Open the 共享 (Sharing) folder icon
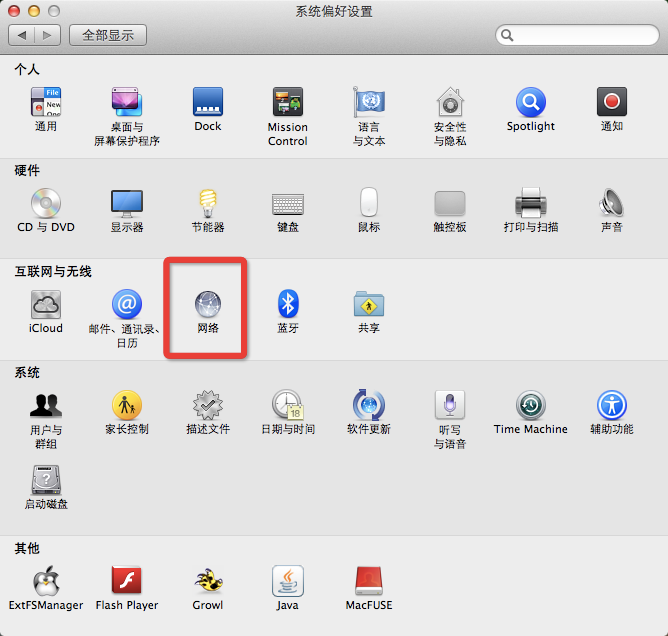Viewport: 668px width, 636px height. [369, 304]
